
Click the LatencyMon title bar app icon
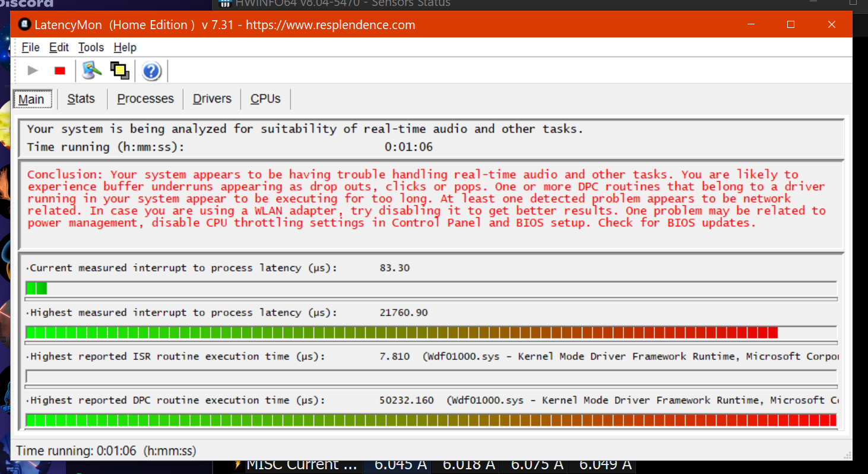click(24, 25)
